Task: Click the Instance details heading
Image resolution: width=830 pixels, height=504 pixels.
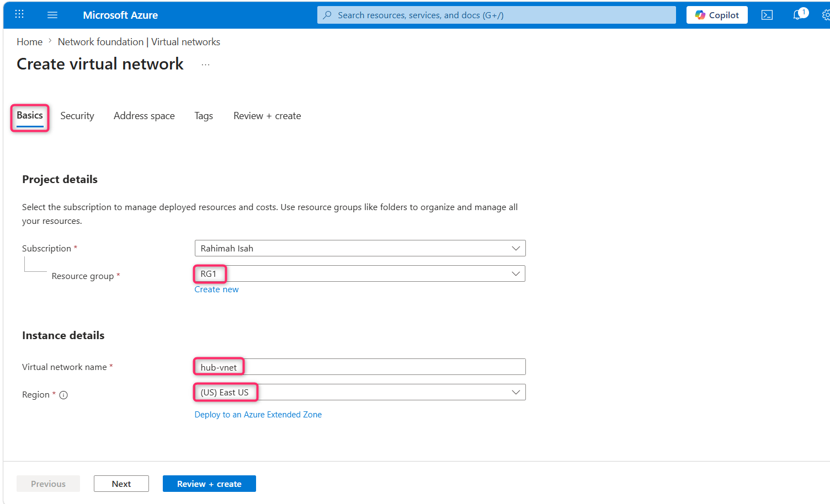Action: click(x=63, y=335)
